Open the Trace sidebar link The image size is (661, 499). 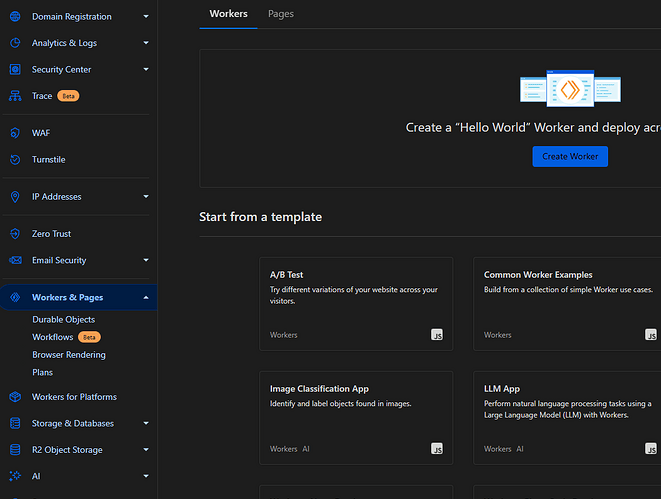coord(42,96)
